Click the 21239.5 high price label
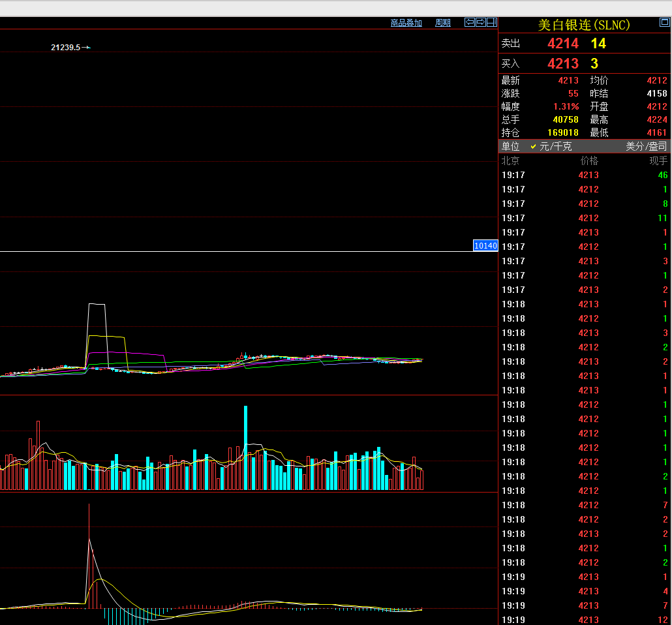Screen dimensions: 672x625 (65, 48)
